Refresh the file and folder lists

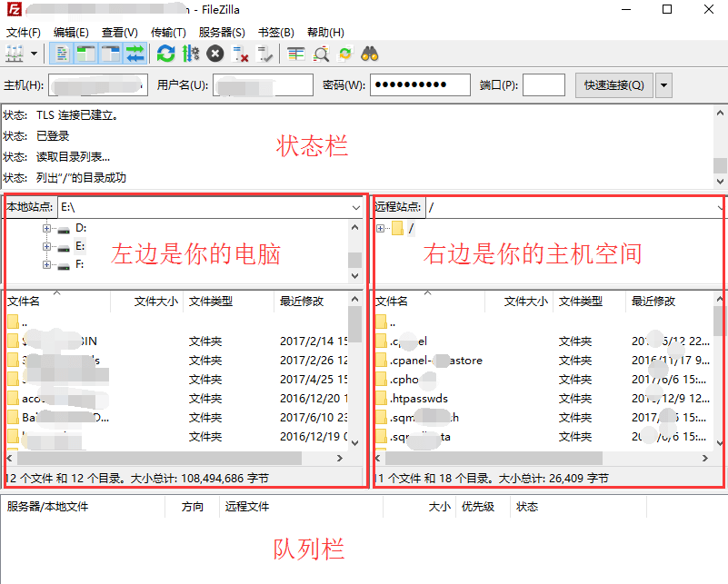coord(166,53)
